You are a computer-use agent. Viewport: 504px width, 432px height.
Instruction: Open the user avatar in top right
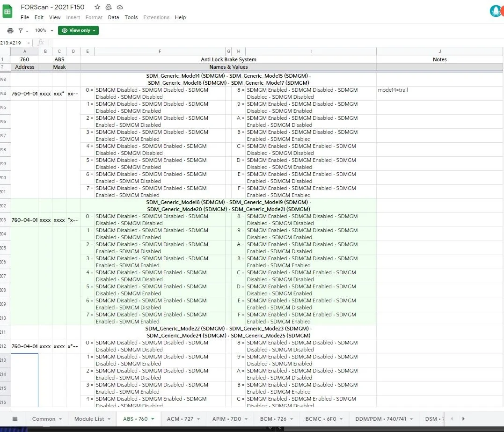pos(496,11)
